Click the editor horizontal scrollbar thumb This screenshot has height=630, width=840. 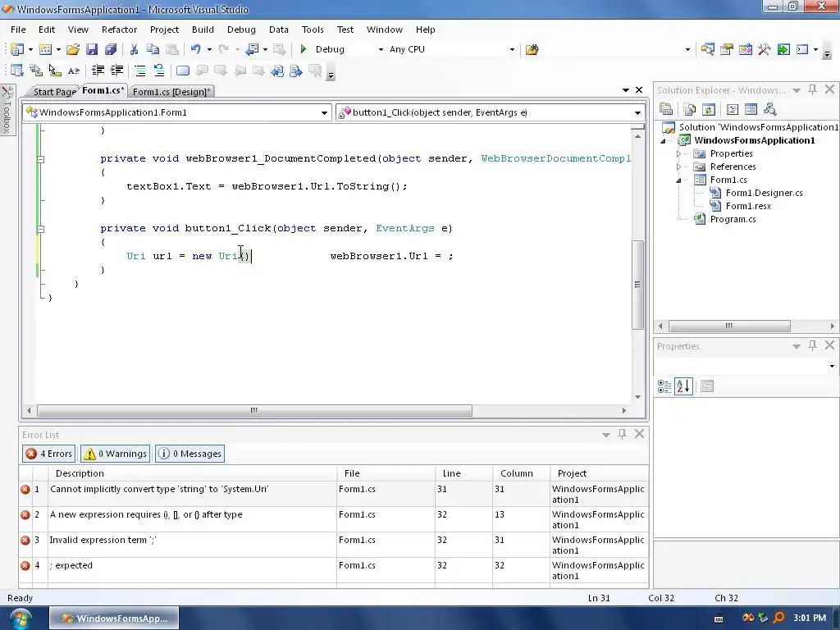click(254, 411)
